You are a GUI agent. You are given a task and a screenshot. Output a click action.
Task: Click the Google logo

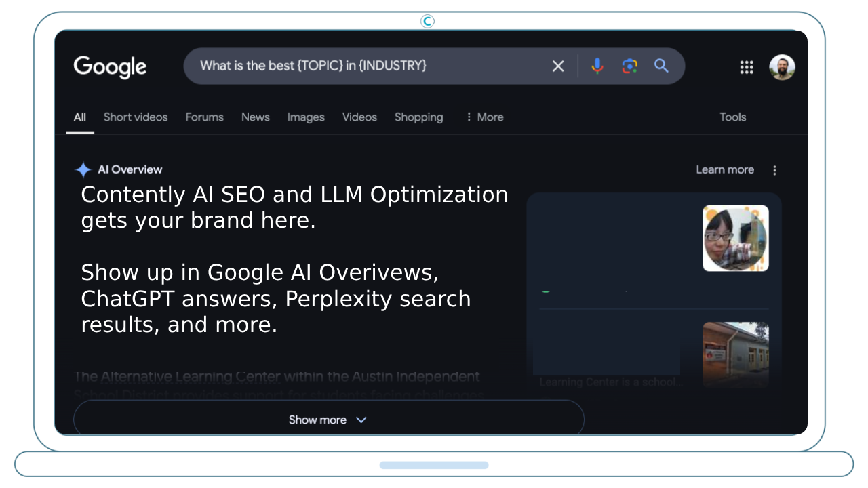click(x=110, y=66)
